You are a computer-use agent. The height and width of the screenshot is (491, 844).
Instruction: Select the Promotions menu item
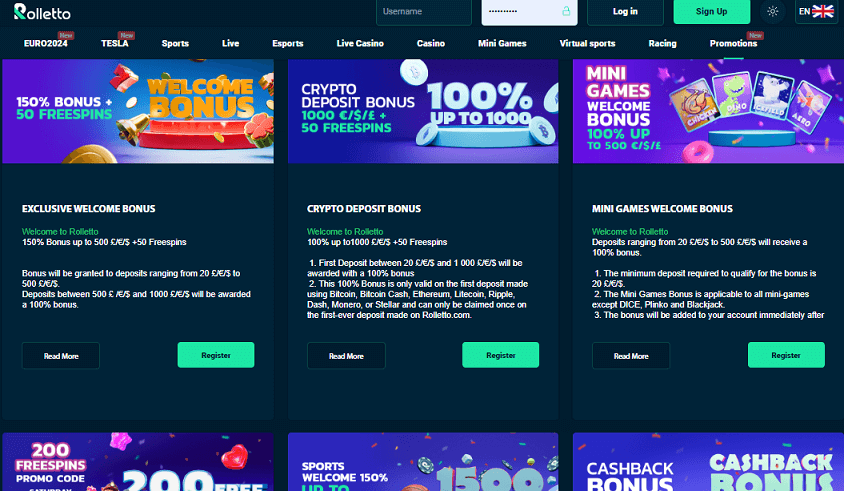[733, 44]
